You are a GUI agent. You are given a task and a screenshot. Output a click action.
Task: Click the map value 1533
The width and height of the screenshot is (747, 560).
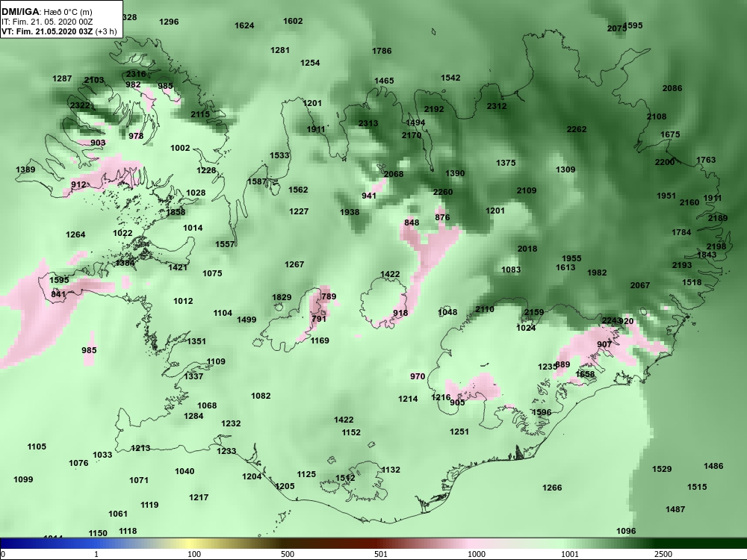tap(279, 155)
